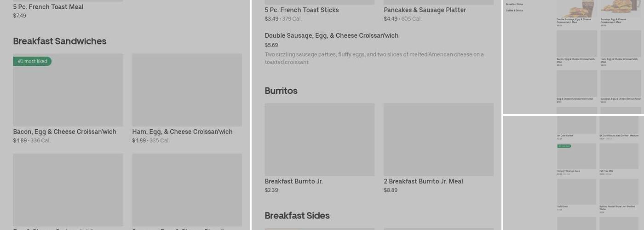Screen dimensions: 644x230
Task: Open the Pancakes & Sausage Platter item
Action: pos(425,10)
